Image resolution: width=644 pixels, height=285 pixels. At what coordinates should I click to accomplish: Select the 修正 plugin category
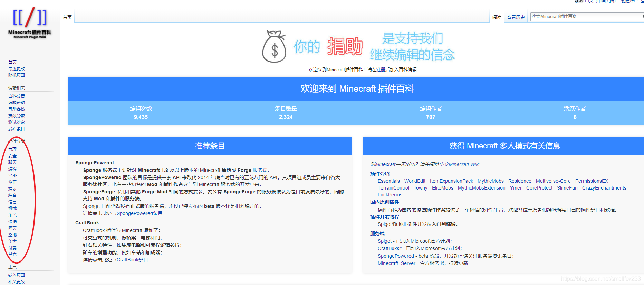tap(12, 182)
